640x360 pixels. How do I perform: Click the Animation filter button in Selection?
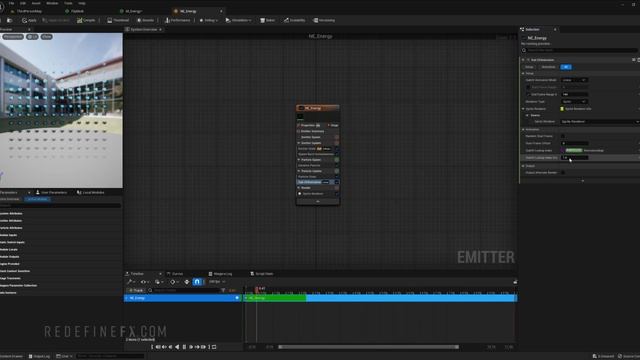tap(548, 67)
